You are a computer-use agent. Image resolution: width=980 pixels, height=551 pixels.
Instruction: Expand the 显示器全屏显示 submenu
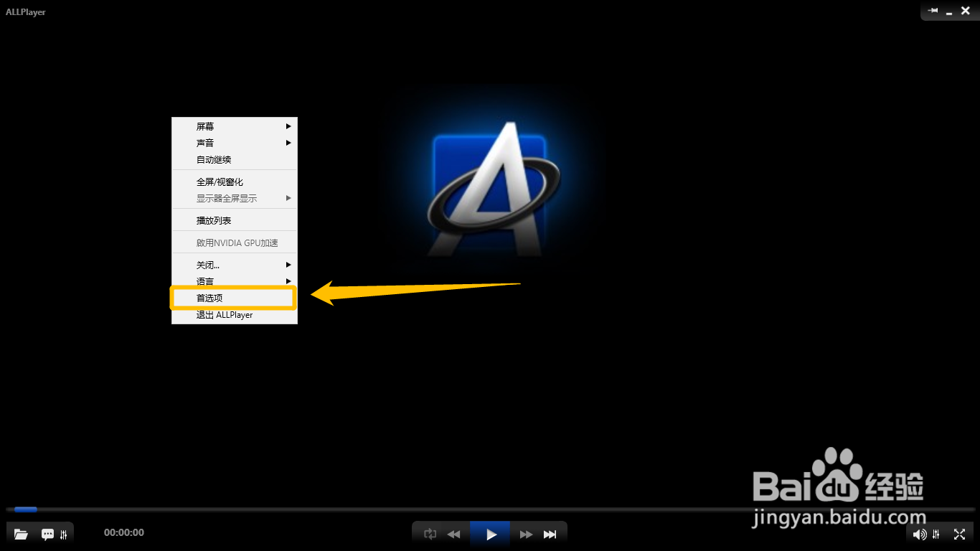pos(235,198)
